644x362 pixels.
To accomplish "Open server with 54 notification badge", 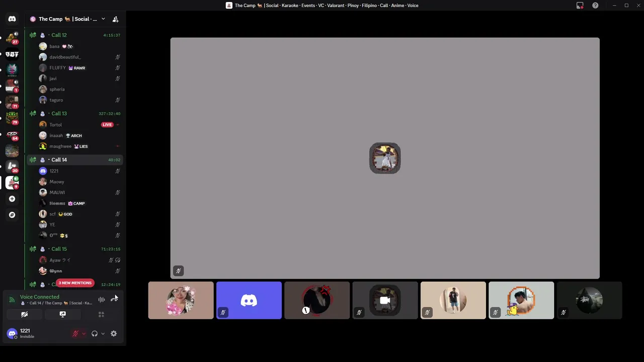I will pyautogui.click(x=12, y=134).
